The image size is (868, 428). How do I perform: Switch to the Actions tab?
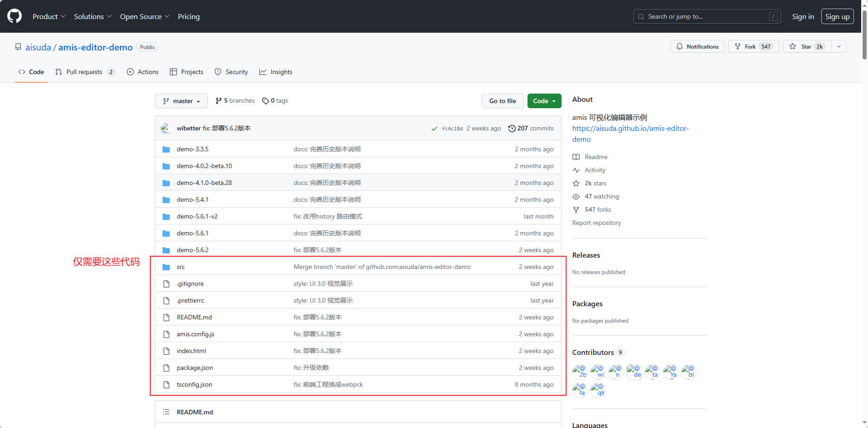pyautogui.click(x=143, y=72)
